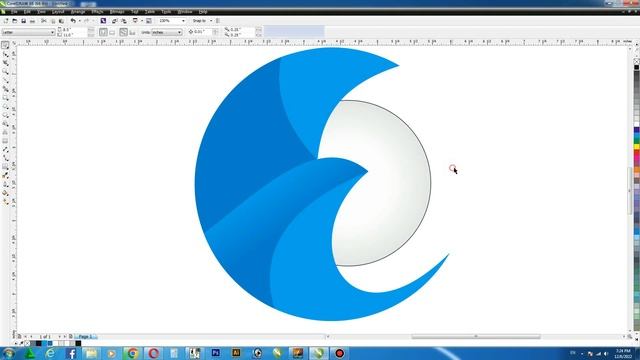Click the red record icon on taskbar
Image resolution: width=640 pixels, height=360 pixels.
(x=339, y=353)
